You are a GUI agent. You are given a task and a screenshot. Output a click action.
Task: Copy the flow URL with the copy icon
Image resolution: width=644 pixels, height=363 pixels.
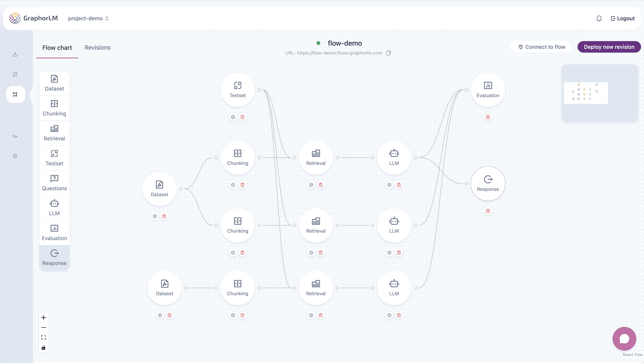point(388,53)
